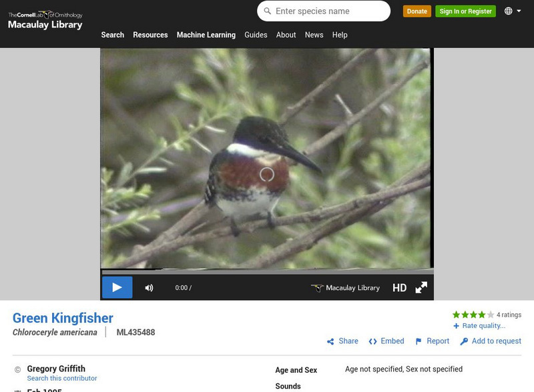Select the Machine Learning menu item
Screen dimensions: 534x392
pos(206,35)
